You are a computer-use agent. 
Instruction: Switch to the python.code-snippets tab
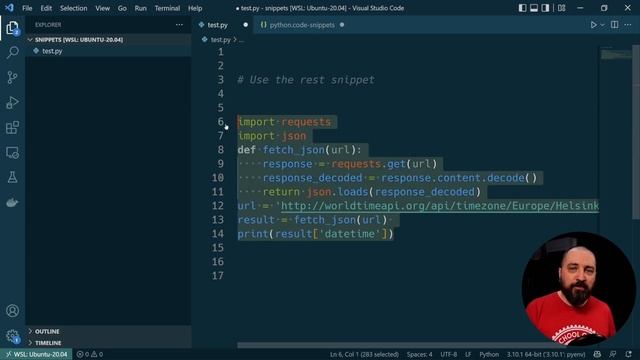coord(302,25)
